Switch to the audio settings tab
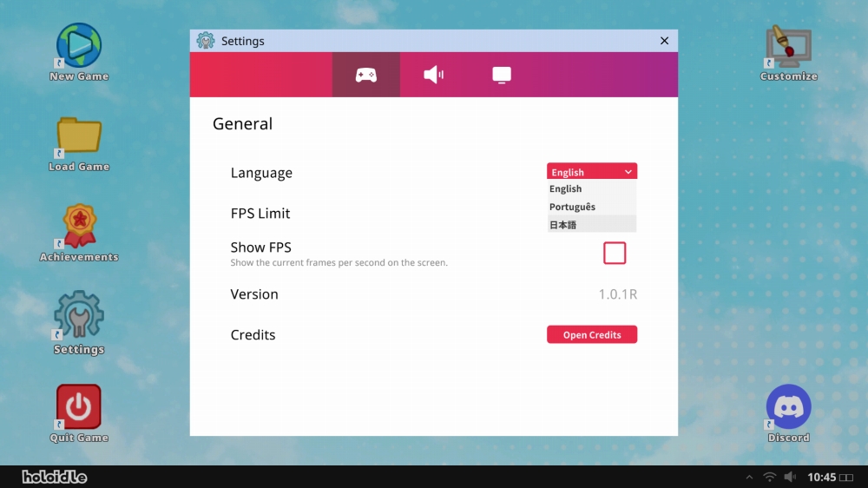The height and width of the screenshot is (488, 868). 434,75
